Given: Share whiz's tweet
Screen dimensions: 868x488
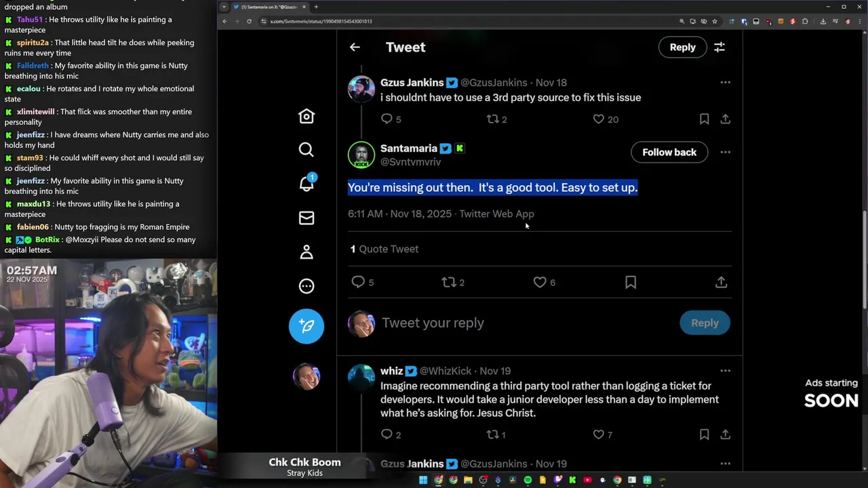Looking at the screenshot, I should [725, 434].
